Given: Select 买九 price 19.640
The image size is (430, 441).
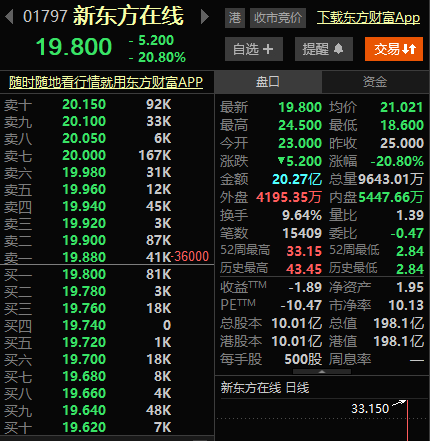Looking at the screenshot, I should click(84, 410).
